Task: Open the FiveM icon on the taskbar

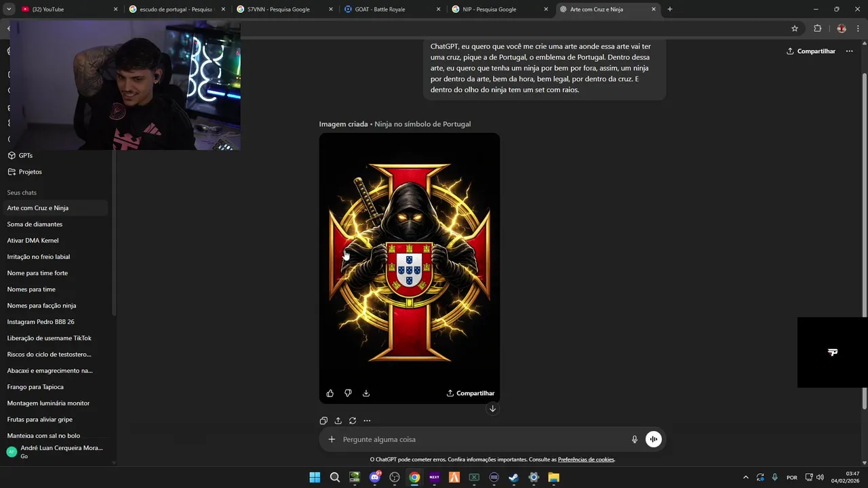Action: [x=454, y=477]
